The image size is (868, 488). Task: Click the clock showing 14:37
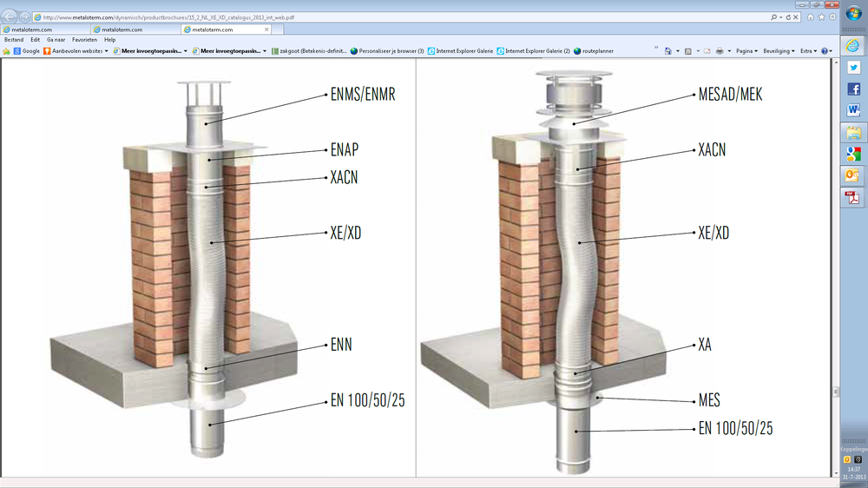point(854,469)
